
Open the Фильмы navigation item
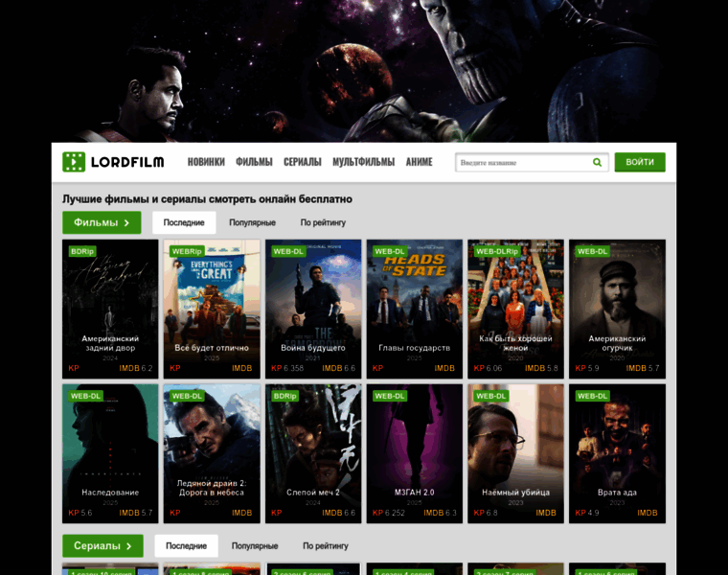254,162
